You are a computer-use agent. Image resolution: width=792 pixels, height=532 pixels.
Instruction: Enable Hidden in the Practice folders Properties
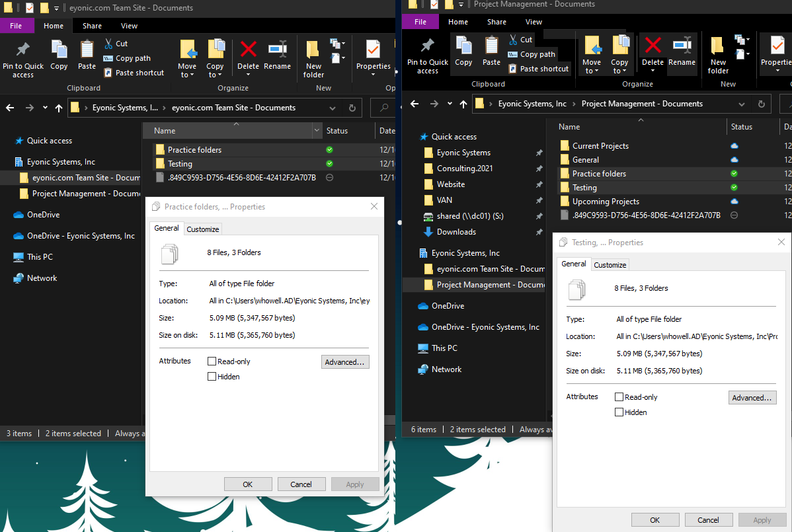point(212,376)
